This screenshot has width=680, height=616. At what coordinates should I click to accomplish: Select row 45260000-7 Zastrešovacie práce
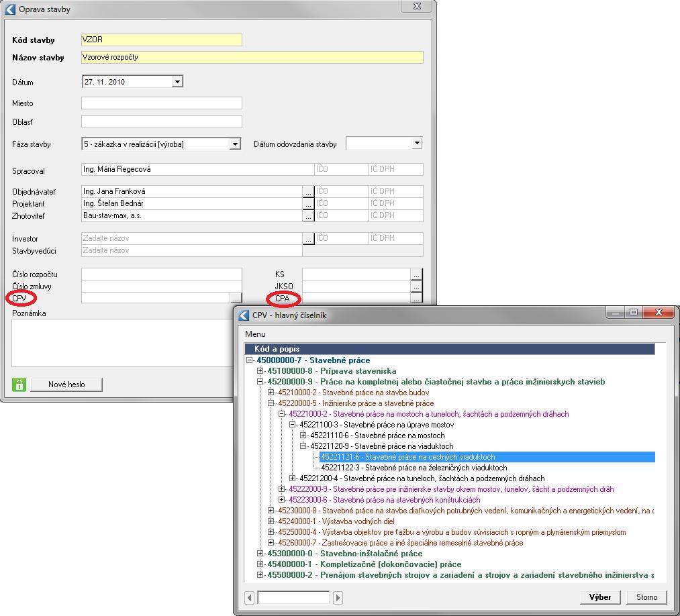pos(400,543)
